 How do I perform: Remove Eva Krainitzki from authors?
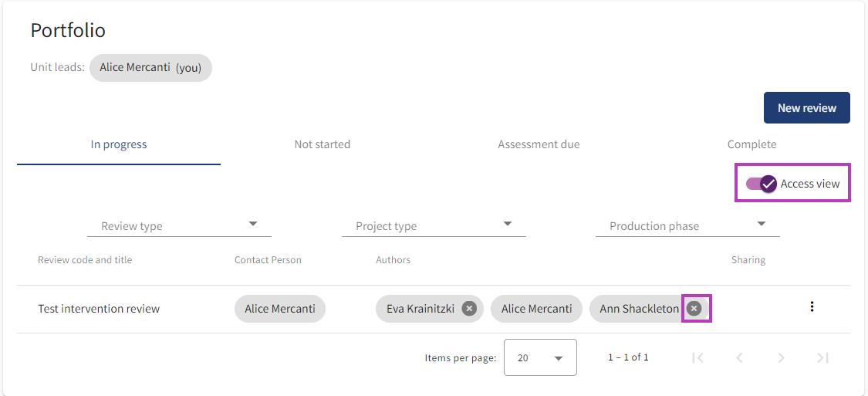point(469,309)
